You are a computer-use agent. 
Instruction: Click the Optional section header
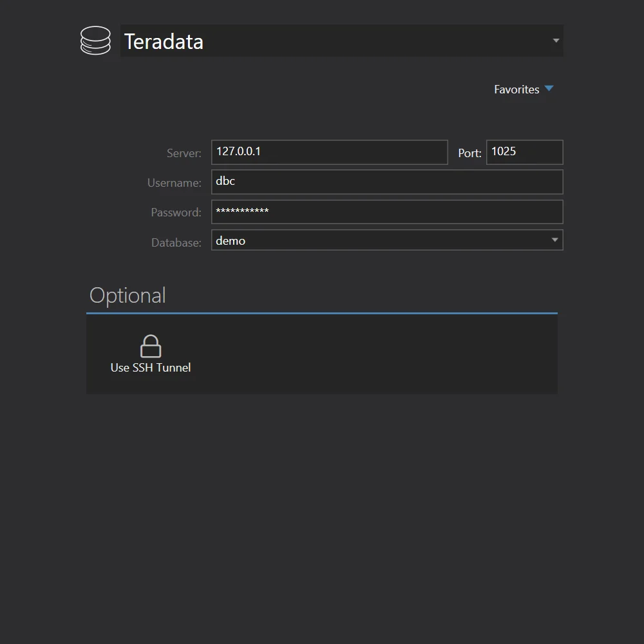coord(128,295)
